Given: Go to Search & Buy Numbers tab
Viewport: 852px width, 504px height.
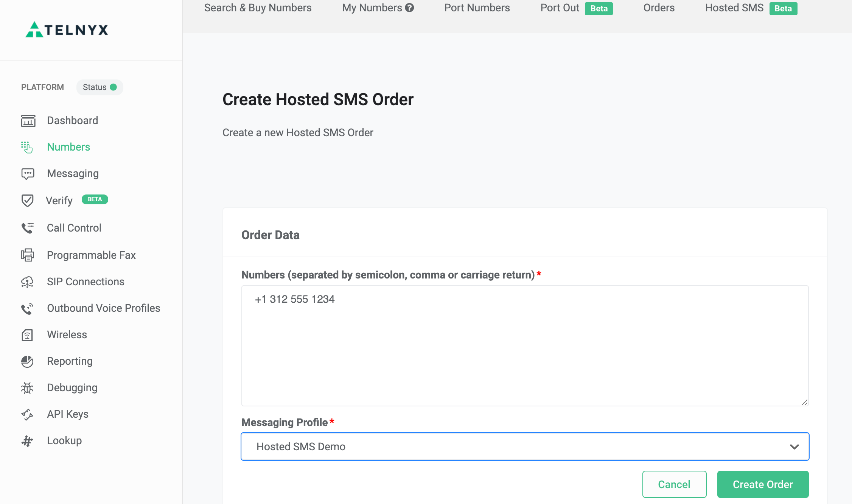Looking at the screenshot, I should (x=258, y=8).
